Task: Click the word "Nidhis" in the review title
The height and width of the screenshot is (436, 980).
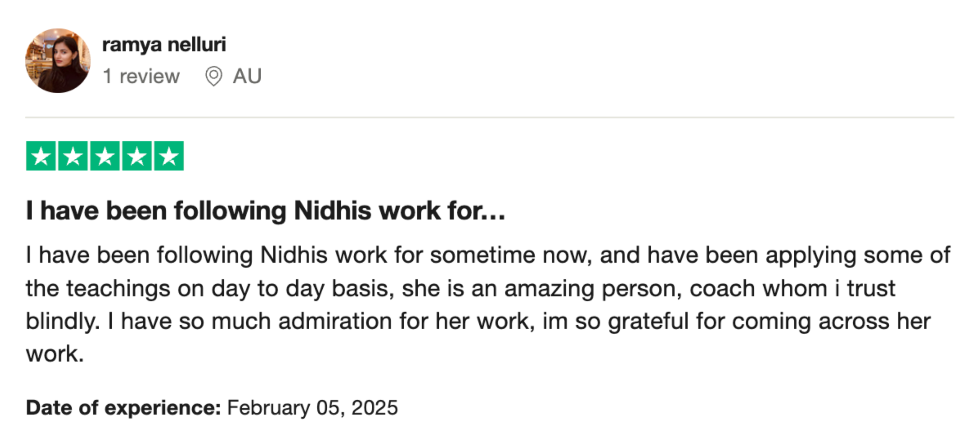Action: 332,211
